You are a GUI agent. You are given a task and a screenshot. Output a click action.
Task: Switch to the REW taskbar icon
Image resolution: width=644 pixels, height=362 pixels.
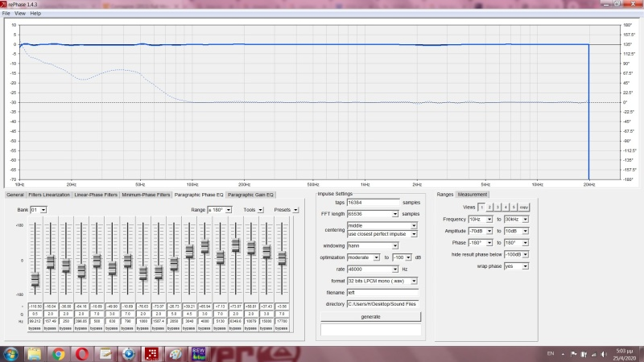(199, 354)
